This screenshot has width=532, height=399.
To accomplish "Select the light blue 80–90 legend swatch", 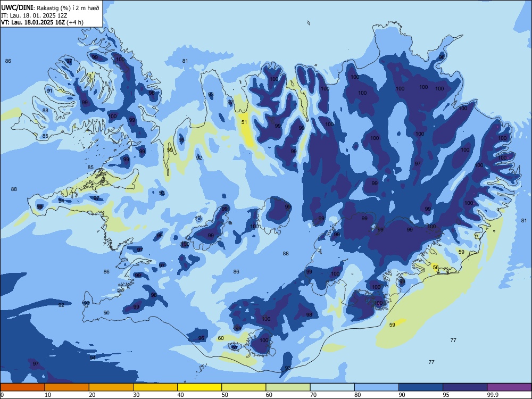I will click(x=377, y=387).
